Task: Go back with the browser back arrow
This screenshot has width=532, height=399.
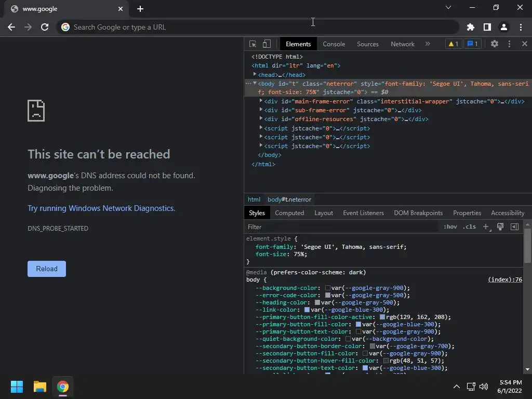Action: [11, 27]
